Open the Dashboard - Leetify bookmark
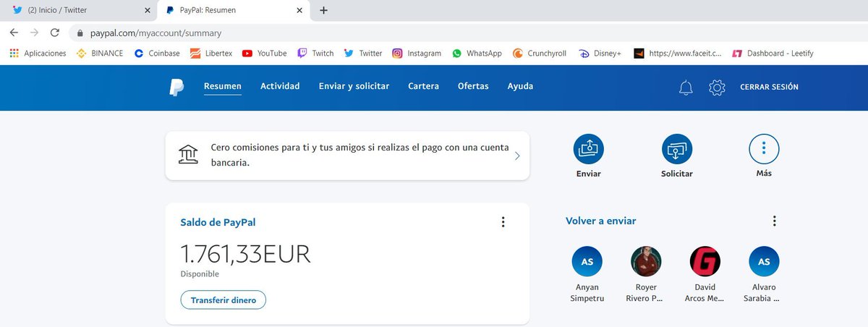The image size is (868, 327). point(773,53)
